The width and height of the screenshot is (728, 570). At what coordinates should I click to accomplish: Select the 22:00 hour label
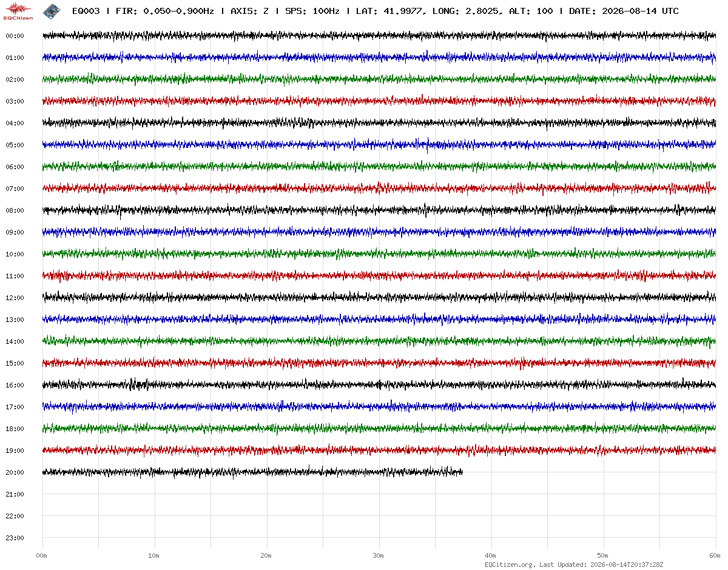click(15, 516)
